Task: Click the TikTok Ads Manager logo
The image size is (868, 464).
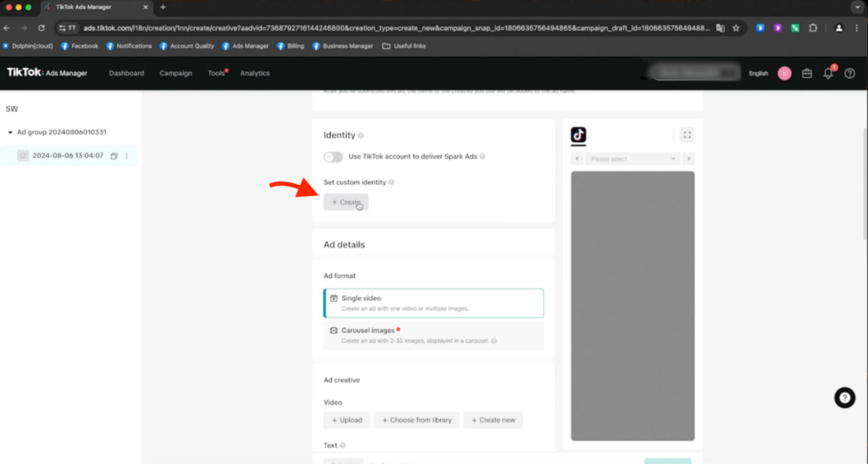Action: click(47, 73)
